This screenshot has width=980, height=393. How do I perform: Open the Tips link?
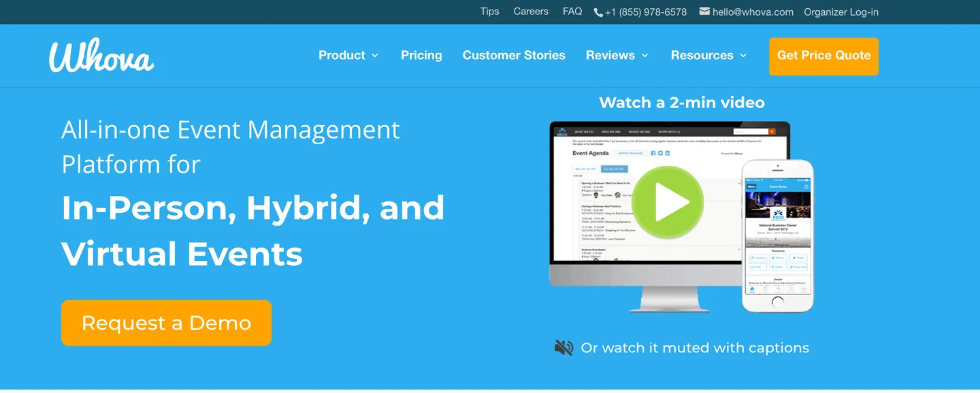489,12
